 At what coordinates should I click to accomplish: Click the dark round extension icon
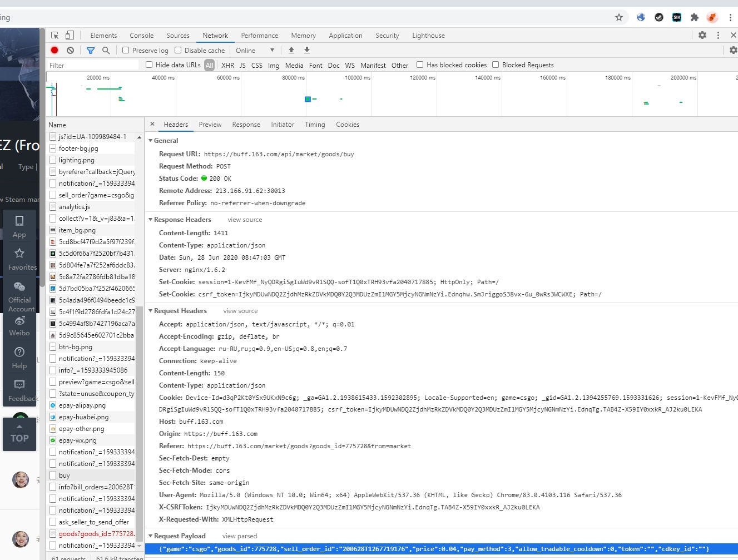pos(659,17)
